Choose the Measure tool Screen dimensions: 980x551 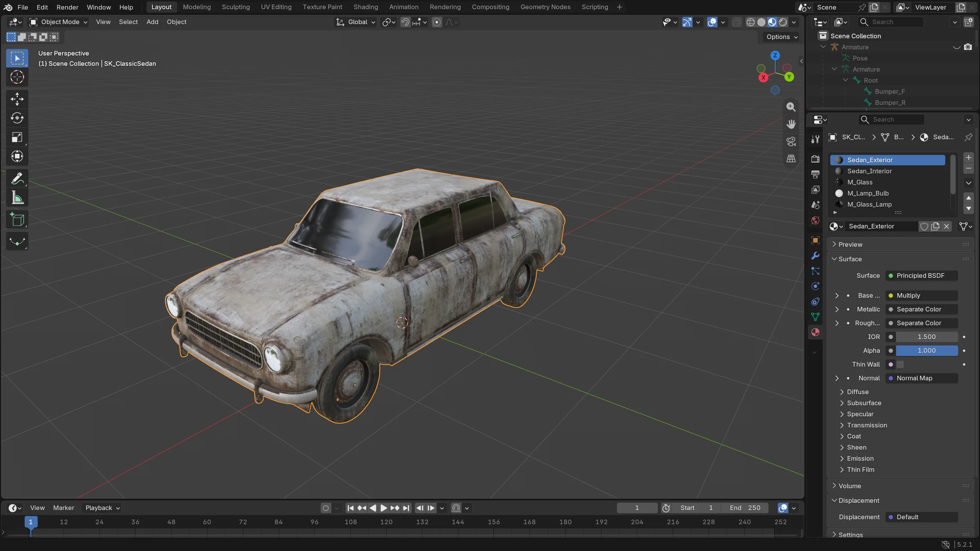[x=17, y=198]
